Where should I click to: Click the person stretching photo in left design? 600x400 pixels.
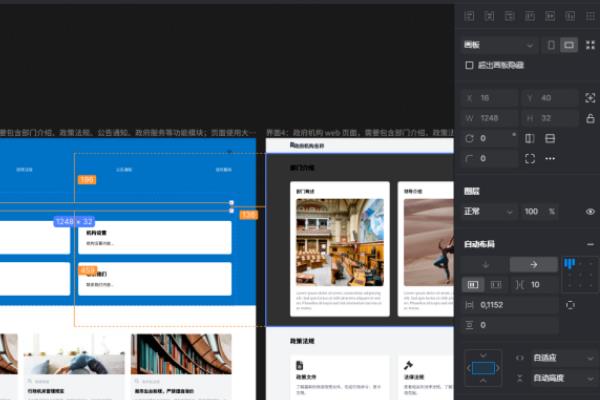coord(74,354)
